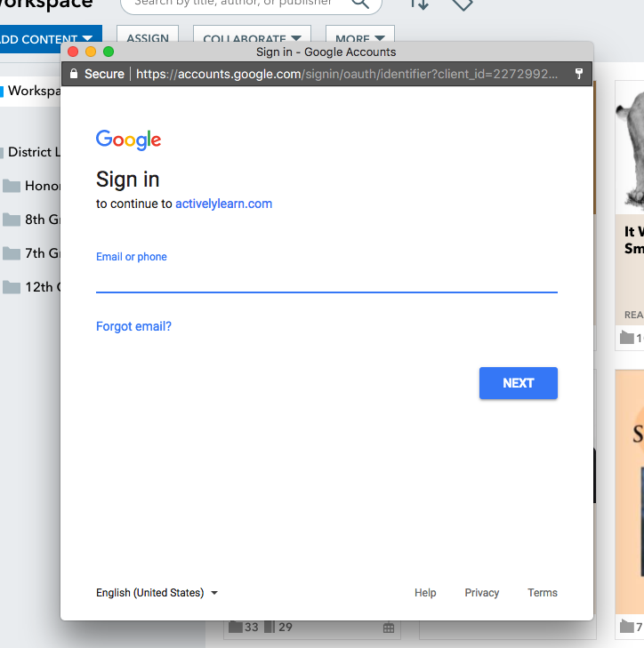Viewport: 644px width, 648px height.
Task: Open the Forgot email? link
Action: 133,326
